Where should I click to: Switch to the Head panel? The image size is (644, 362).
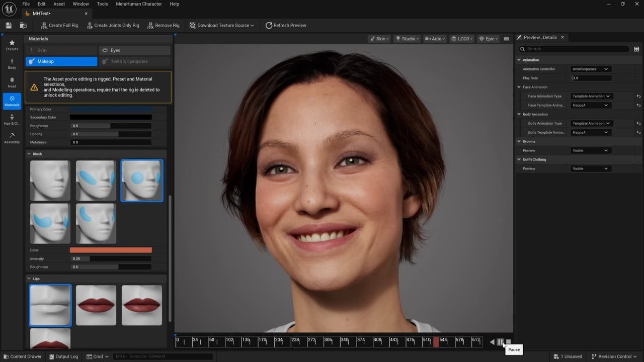pos(12,82)
